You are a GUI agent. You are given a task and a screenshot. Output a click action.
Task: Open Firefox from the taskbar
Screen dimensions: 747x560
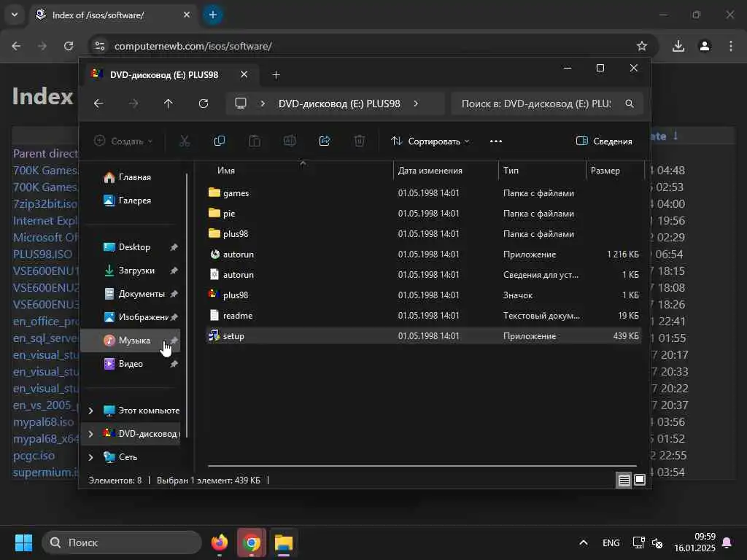(220, 542)
